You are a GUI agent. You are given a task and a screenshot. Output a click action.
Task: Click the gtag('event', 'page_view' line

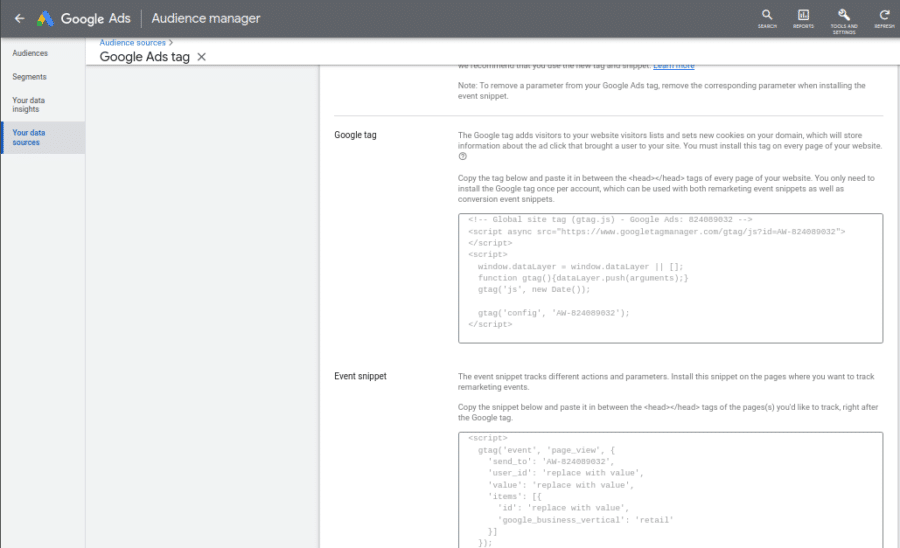pyautogui.click(x=546, y=450)
